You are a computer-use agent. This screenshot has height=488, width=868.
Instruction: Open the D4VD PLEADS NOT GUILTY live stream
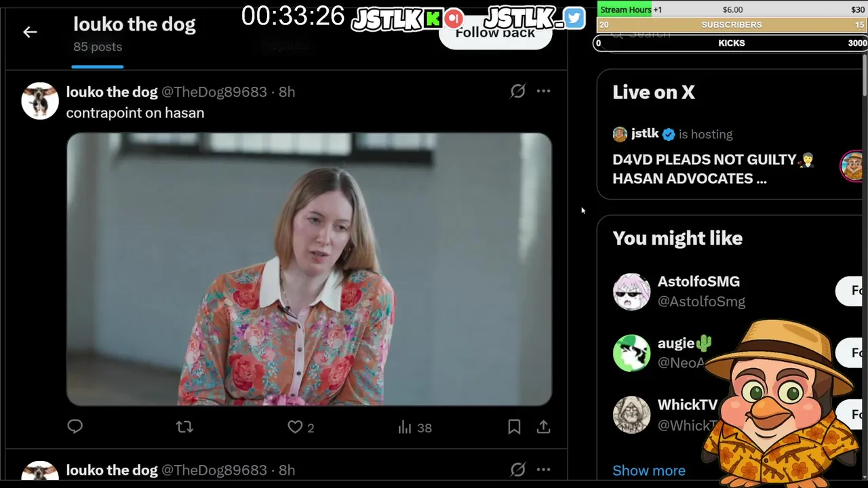[713, 169]
